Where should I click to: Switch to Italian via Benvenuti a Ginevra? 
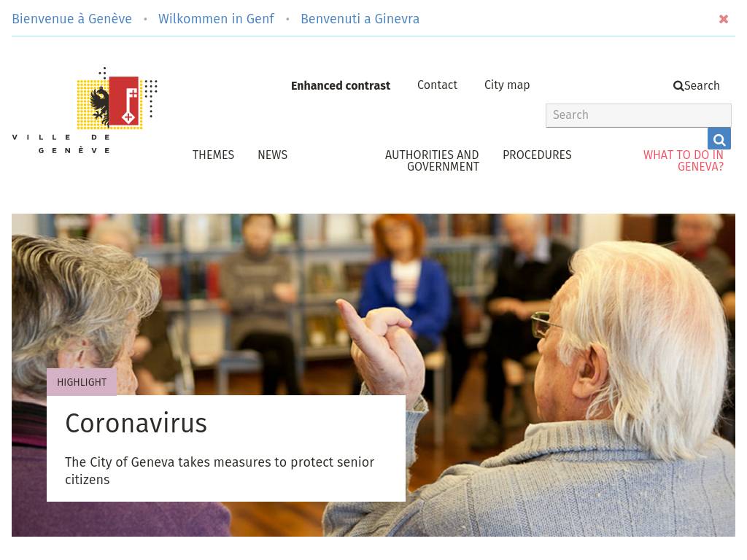pyautogui.click(x=360, y=18)
